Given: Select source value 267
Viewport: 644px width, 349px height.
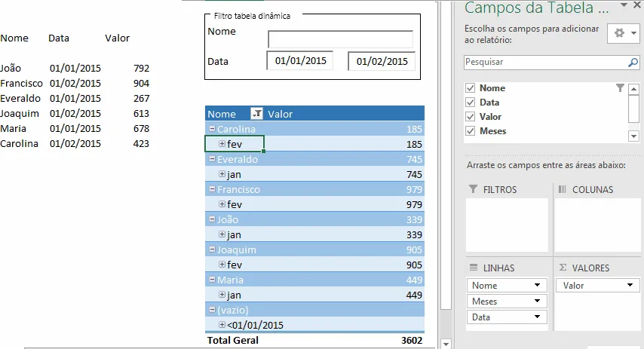Looking at the screenshot, I should 141,99.
